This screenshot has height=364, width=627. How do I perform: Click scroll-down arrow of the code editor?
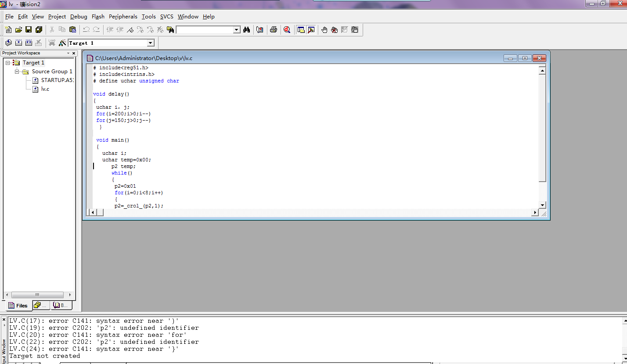(x=542, y=205)
